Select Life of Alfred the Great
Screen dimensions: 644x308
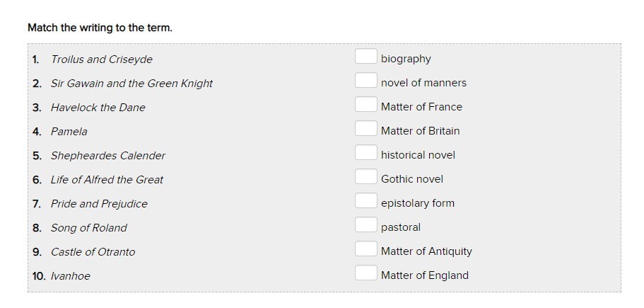coord(107,180)
